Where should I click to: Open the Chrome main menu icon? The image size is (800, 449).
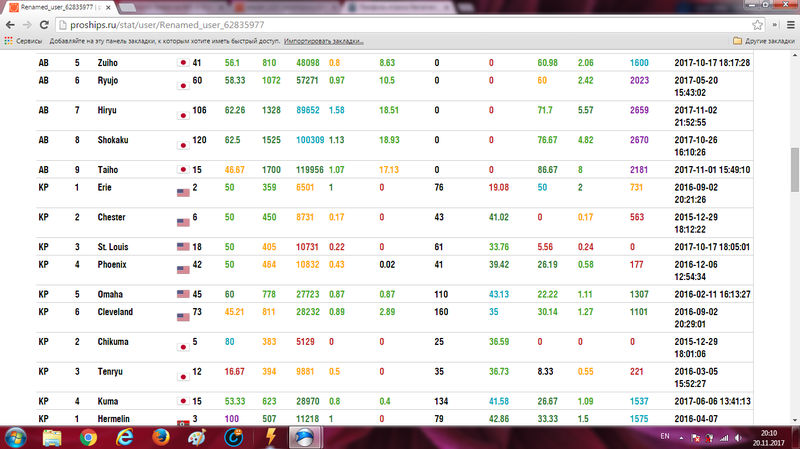(788, 24)
